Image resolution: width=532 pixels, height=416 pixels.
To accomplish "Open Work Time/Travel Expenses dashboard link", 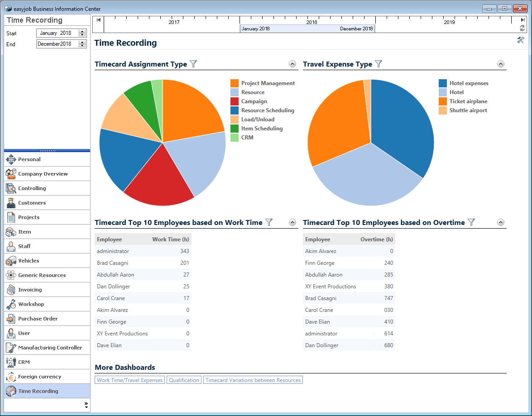I will [130, 380].
